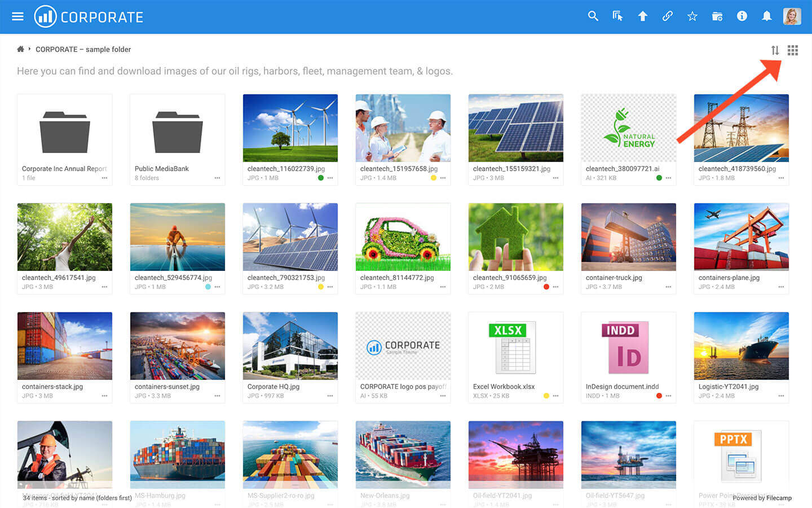Open containers-sunset.jpg thumbnail
Viewport: 812px width, 508px height.
(178, 346)
